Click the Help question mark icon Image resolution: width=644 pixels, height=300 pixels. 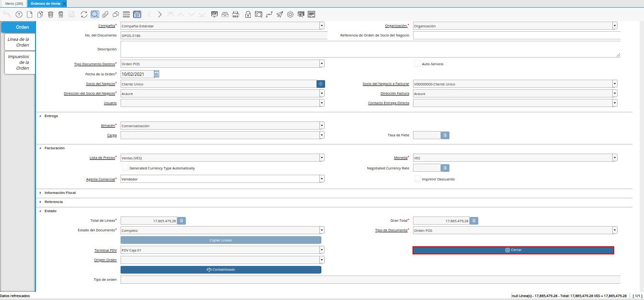[19, 14]
